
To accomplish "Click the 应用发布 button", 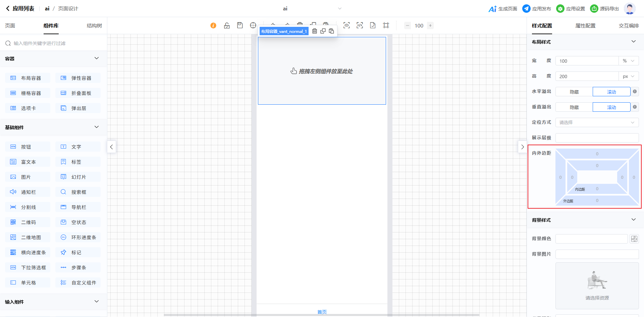I will [537, 9].
